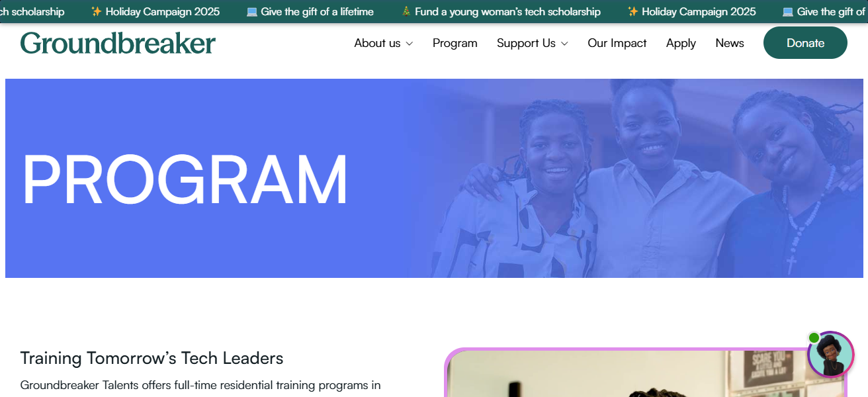Expand the About us chevron
868x397 pixels.
point(410,44)
